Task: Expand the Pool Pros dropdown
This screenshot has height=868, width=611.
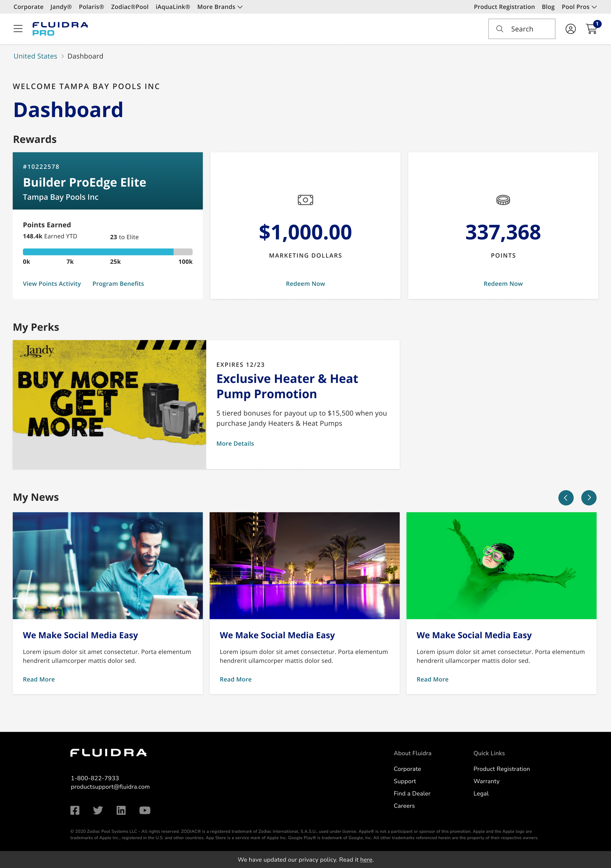Action: [579, 7]
